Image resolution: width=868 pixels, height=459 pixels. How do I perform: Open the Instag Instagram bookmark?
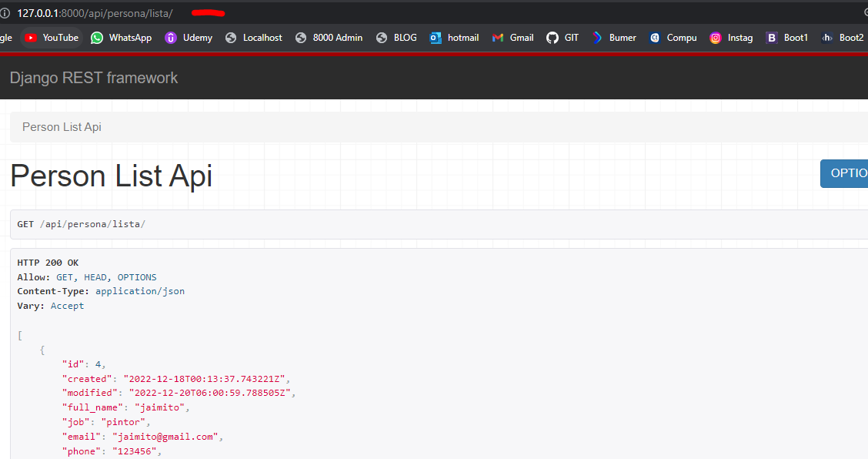pyautogui.click(x=732, y=38)
